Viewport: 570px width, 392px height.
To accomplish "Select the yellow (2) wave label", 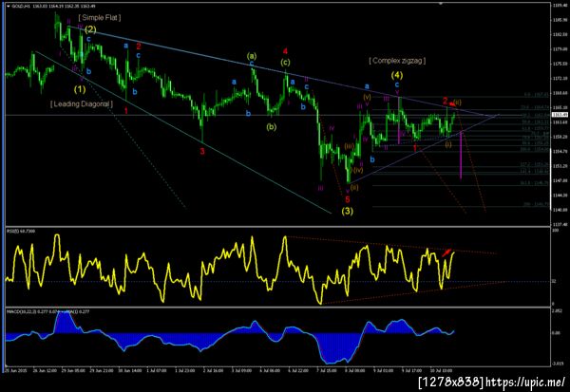I will 90,29.
